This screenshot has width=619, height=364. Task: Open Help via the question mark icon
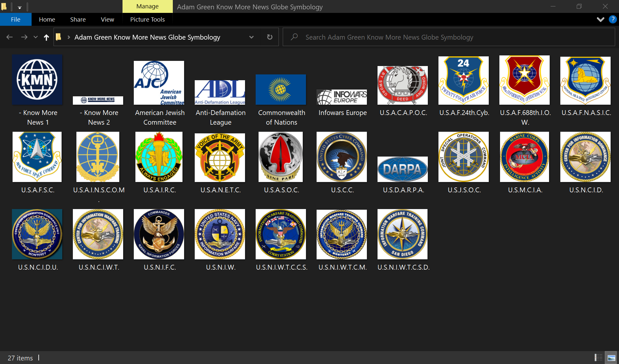click(x=613, y=19)
